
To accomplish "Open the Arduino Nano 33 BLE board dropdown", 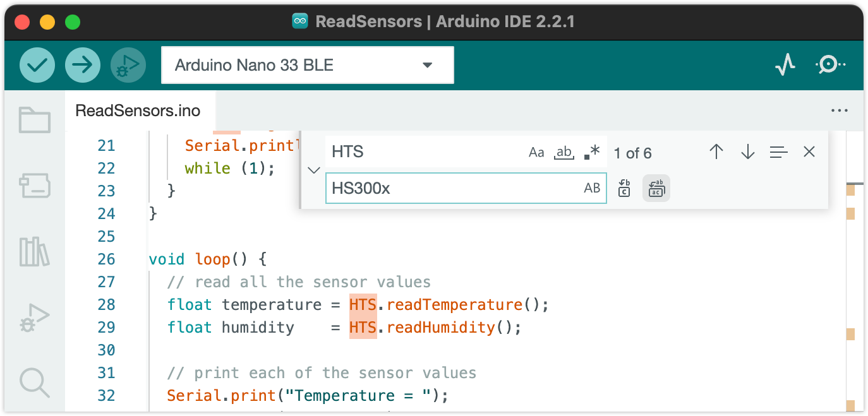I will (307, 65).
